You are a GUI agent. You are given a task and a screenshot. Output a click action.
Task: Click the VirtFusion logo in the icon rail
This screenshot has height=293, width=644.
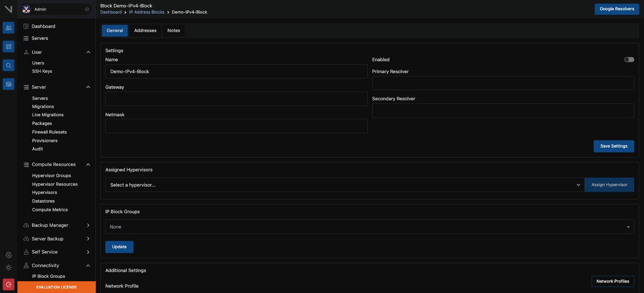8,9
